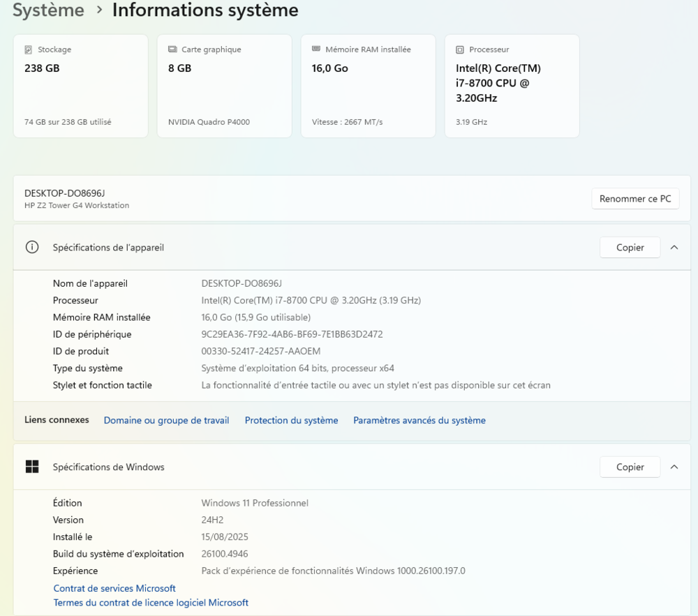
Task: Click the info icon beside Spécifications de l'appareil
Action: 31,247
